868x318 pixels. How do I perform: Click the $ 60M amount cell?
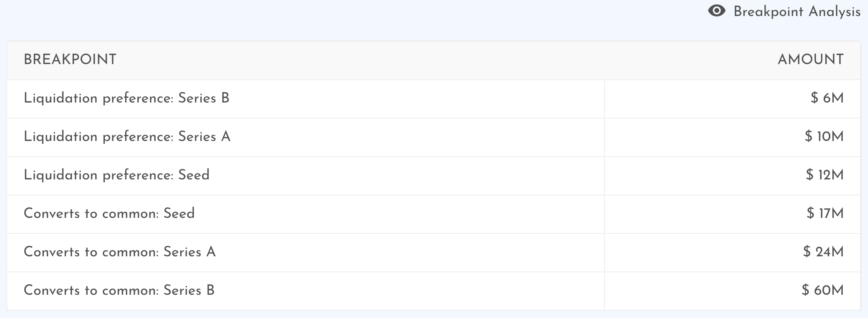(732, 291)
